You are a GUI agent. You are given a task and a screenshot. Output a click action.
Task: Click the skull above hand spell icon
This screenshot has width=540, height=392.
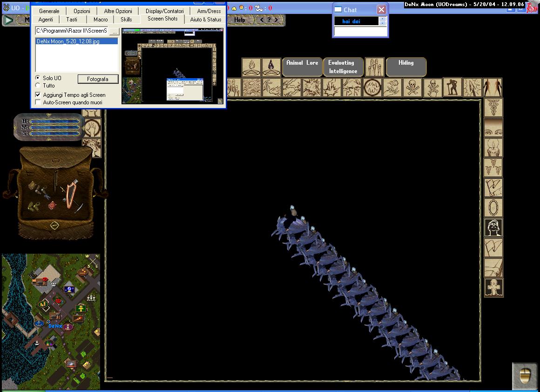tap(432, 88)
